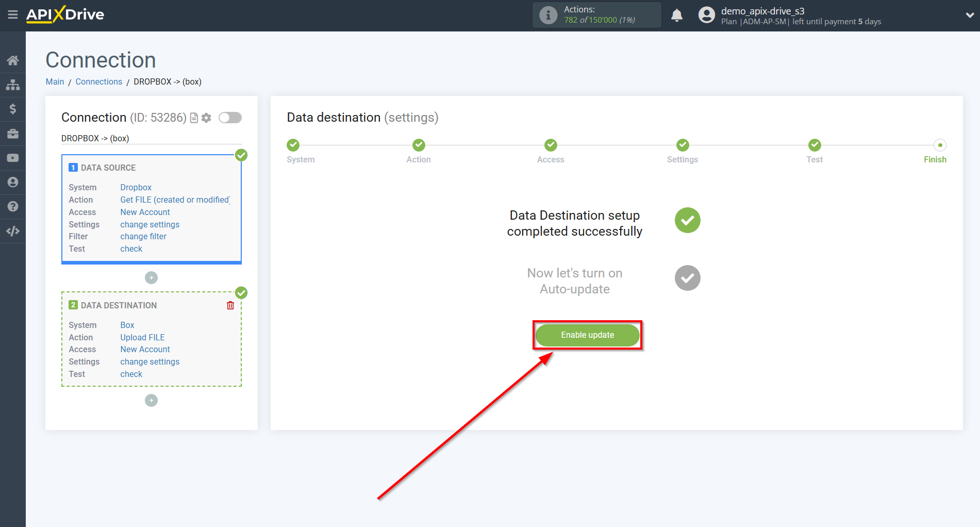Go to Main via the breadcrumb
The width and height of the screenshot is (980, 527).
click(55, 81)
